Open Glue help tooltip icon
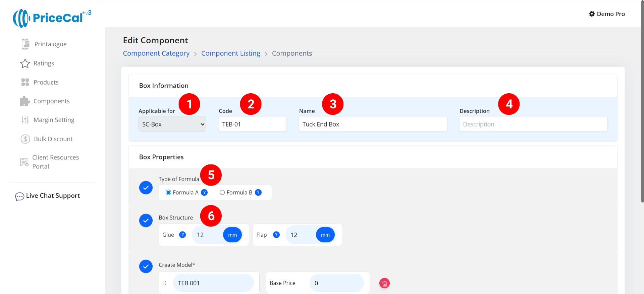Viewport: 644px width, 294px height. coord(182,235)
